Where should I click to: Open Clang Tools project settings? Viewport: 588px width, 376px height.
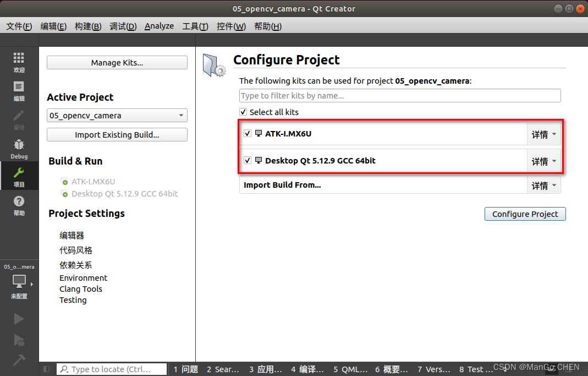point(81,289)
